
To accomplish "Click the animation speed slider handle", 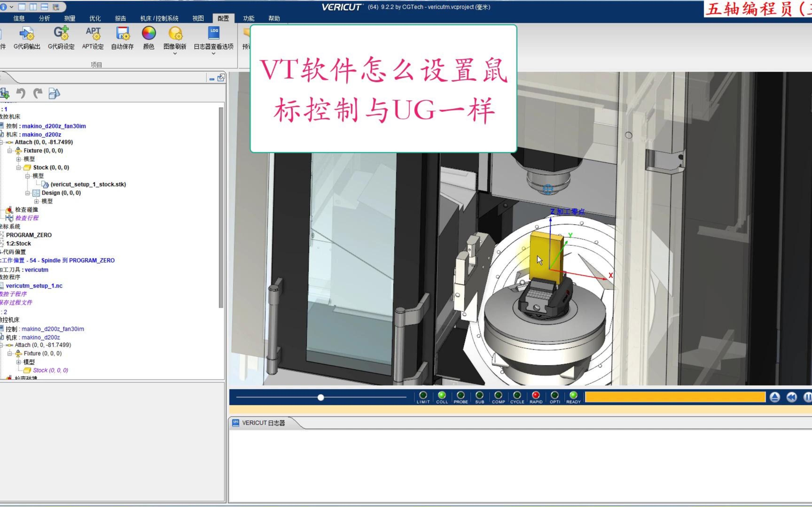I will (x=321, y=398).
